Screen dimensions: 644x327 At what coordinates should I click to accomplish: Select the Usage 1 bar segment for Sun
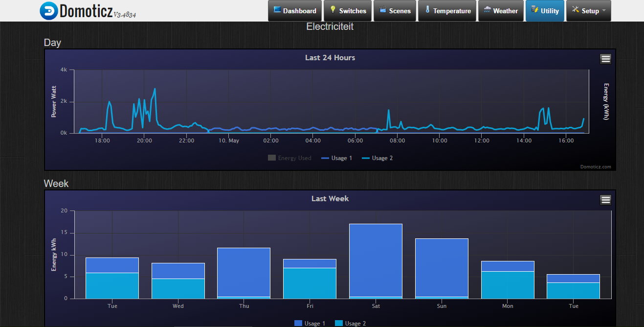coord(442,267)
